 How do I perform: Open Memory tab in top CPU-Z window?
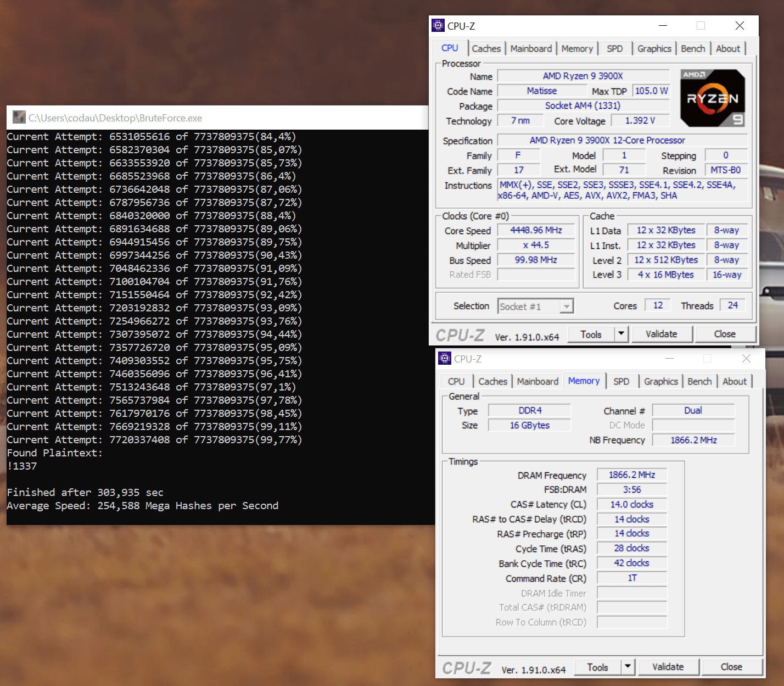577,48
